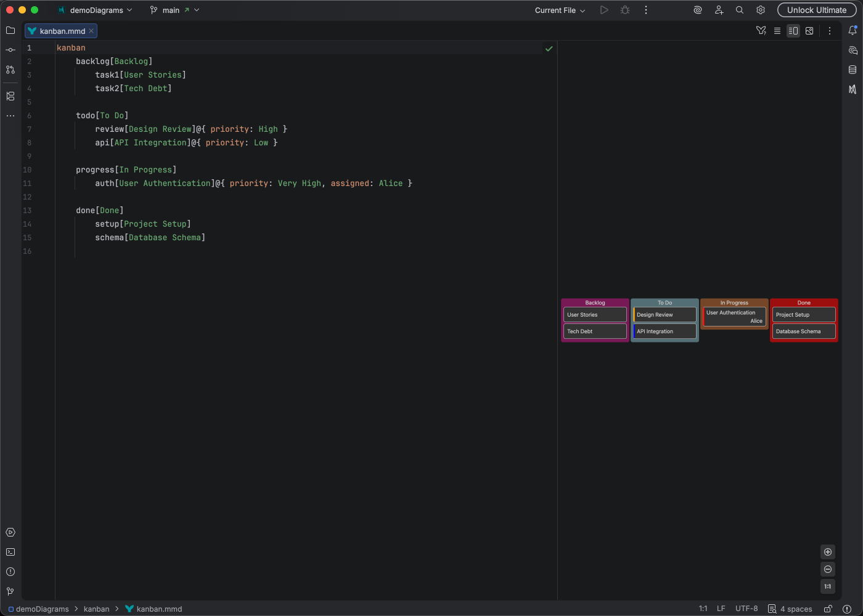Image resolution: width=863 pixels, height=616 pixels.
Task: Open the AI Assistant panel
Action: click(x=853, y=50)
